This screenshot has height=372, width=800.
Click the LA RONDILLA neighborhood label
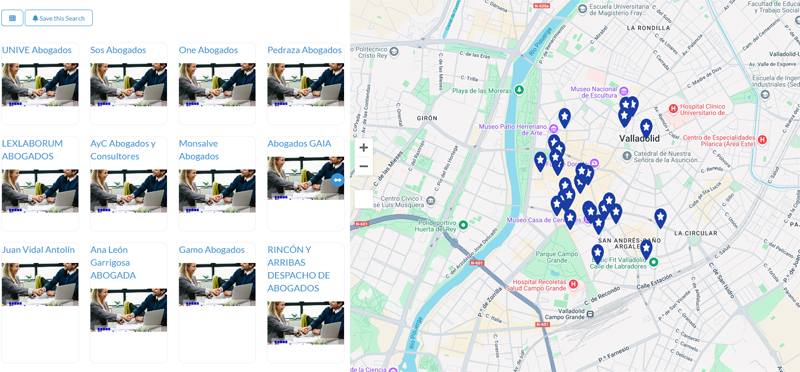pos(648,28)
